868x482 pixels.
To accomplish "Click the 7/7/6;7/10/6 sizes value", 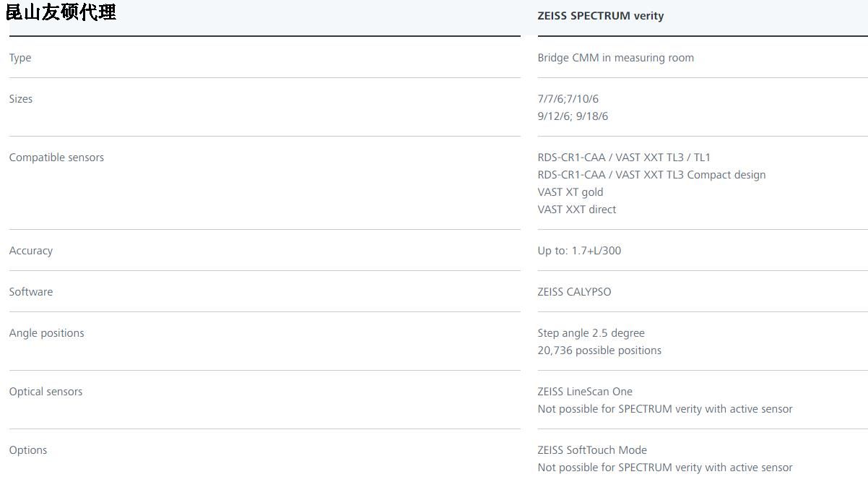I will pyautogui.click(x=568, y=99).
